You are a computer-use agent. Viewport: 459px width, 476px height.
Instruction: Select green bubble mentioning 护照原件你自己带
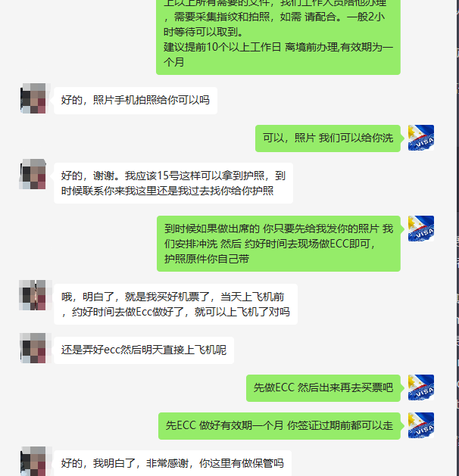[x=279, y=244]
